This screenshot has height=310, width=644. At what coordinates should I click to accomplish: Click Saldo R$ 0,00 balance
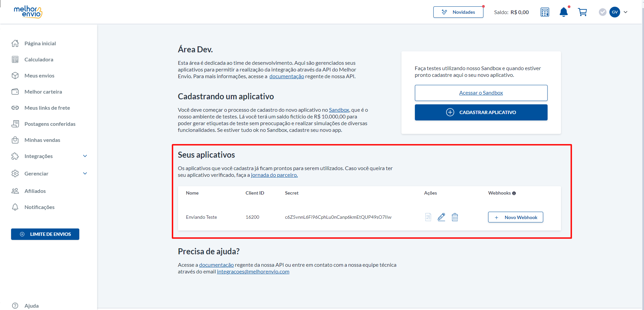511,12
